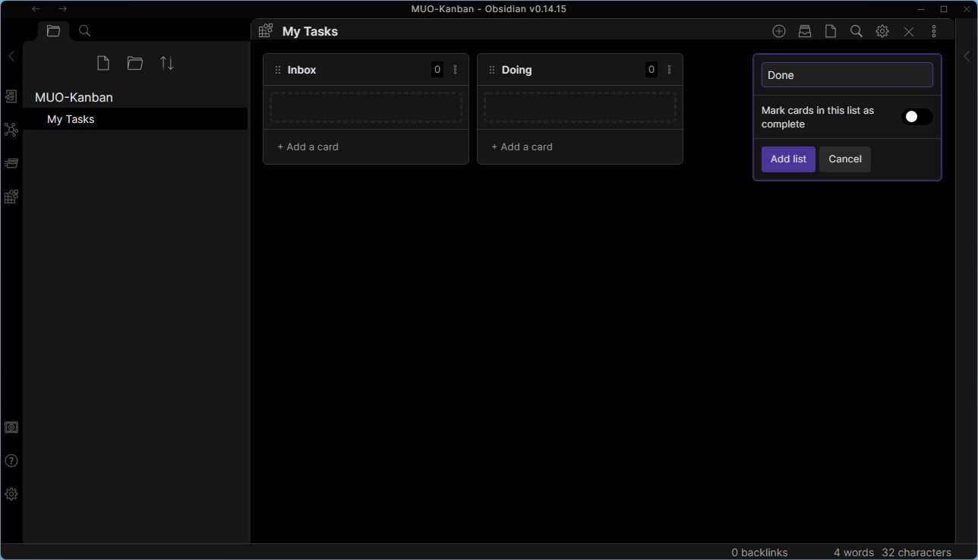Open graph view ribbon icon
Viewport: 978px width, 560px height.
(11, 130)
